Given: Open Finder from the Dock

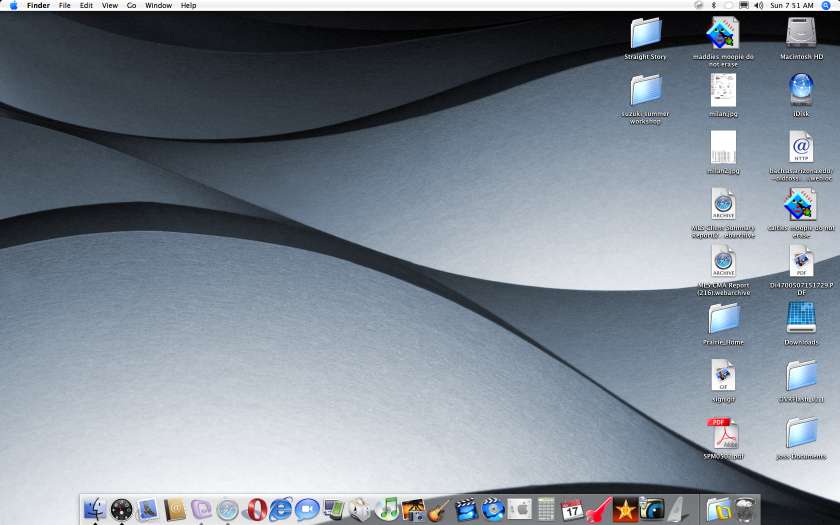Looking at the screenshot, I should pos(95,509).
